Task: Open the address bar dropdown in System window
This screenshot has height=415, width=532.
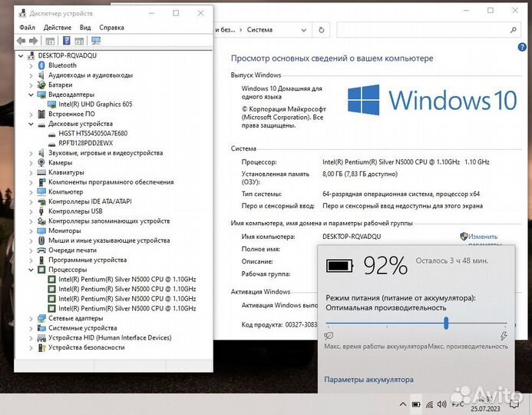Action: 304,30
